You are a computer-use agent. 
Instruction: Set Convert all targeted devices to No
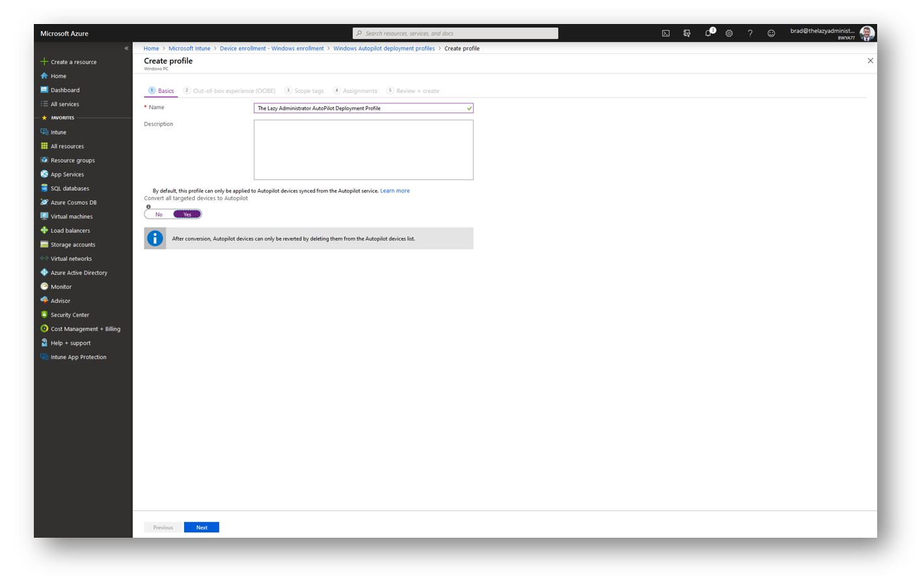[159, 215]
